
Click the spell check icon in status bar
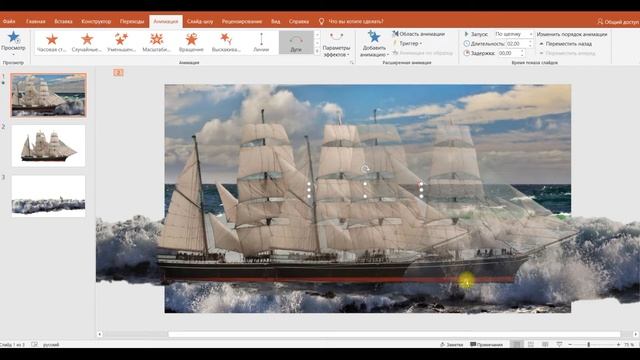(34, 344)
